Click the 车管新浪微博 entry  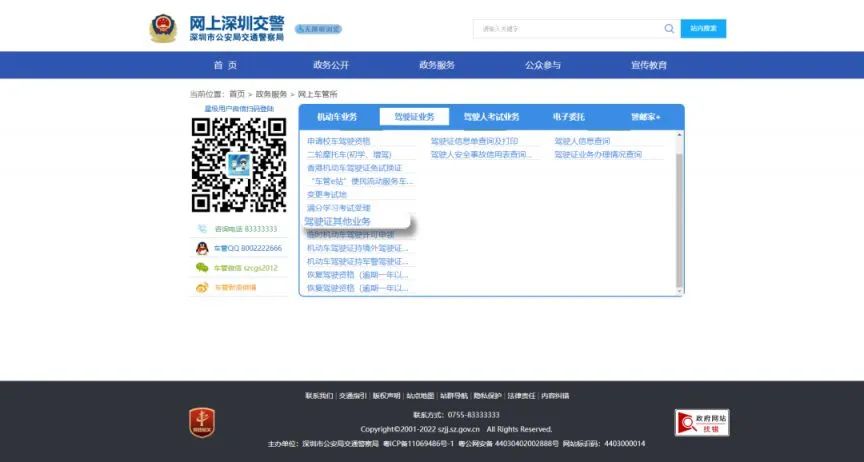point(235,287)
